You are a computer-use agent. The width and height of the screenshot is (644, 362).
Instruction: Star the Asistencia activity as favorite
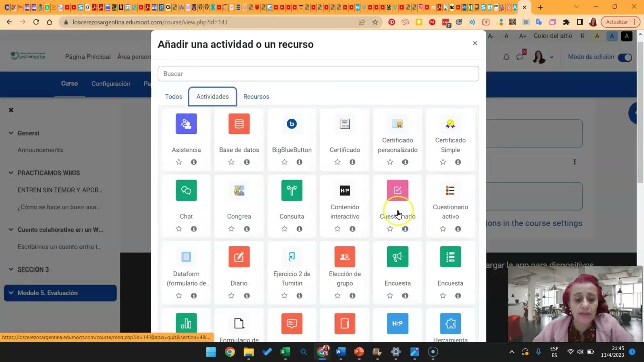(179, 162)
